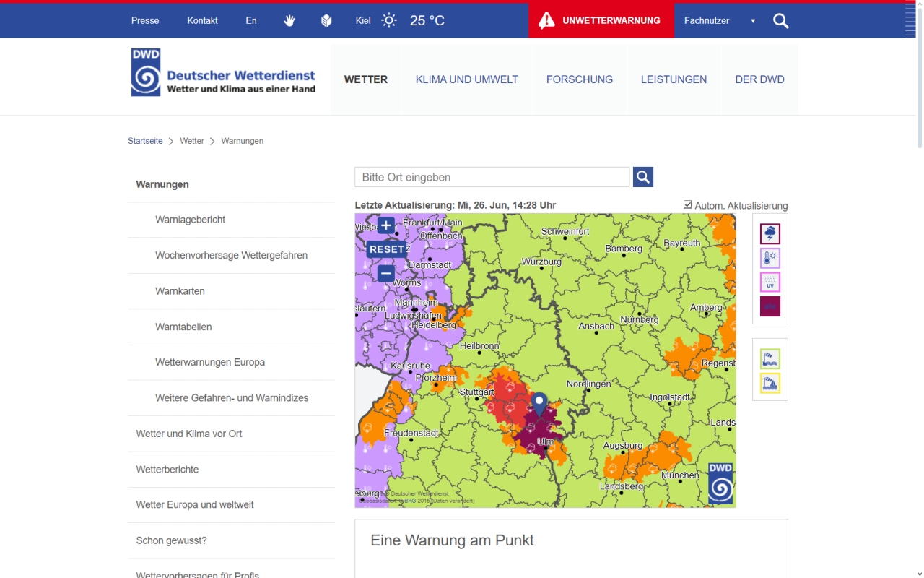This screenshot has height=578, width=924.
Task: Go to Warnlagebericht in the sidebar
Action: pyautogui.click(x=190, y=220)
